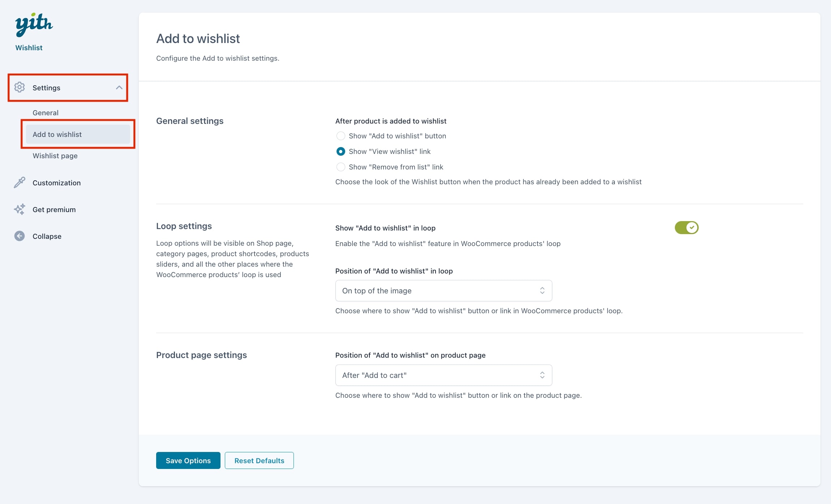Toggle Show "Add to wishlist" in loop switch
Viewport: 831px width, 504px height.
click(x=686, y=228)
